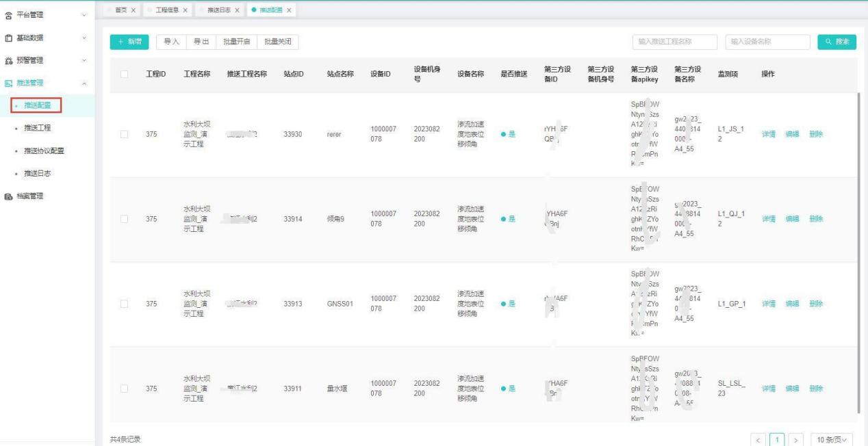The width and height of the screenshot is (868, 446).
Task: Toggle the select-all checkbox in table header
Action: coord(124,74)
